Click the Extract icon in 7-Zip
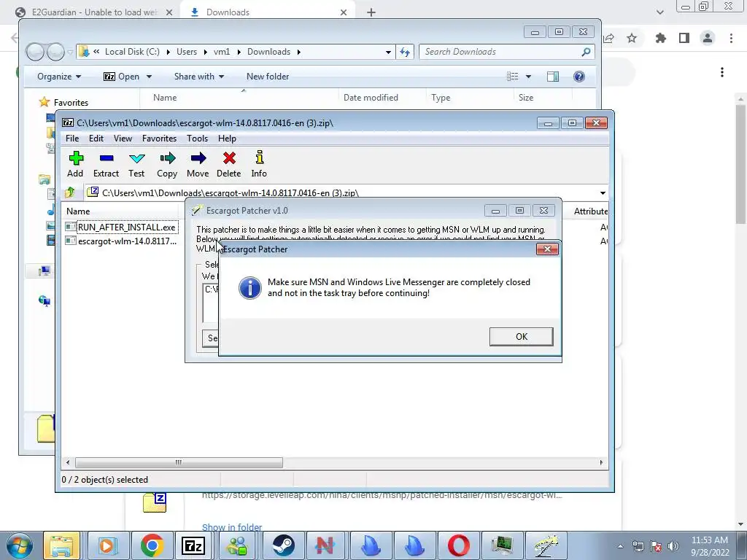The width and height of the screenshot is (747, 560). 106,165
